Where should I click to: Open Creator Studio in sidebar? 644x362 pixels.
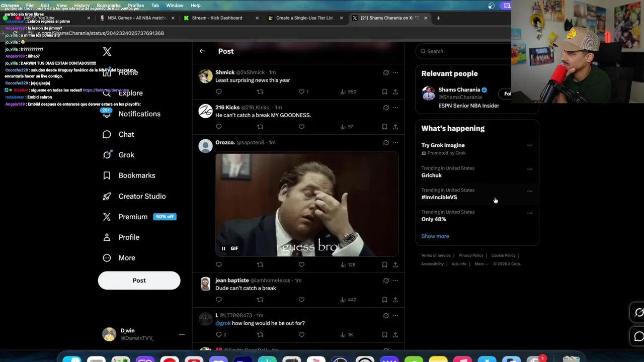pyautogui.click(x=134, y=196)
